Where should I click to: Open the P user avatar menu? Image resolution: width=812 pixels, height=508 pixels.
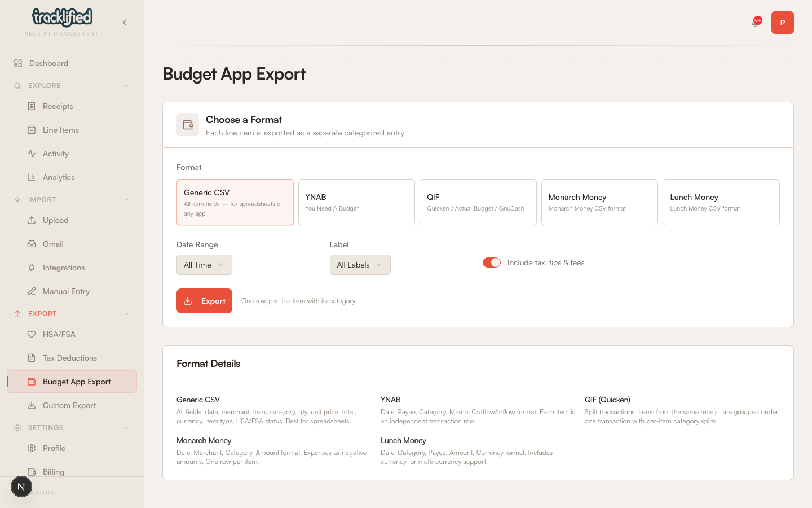(x=783, y=23)
